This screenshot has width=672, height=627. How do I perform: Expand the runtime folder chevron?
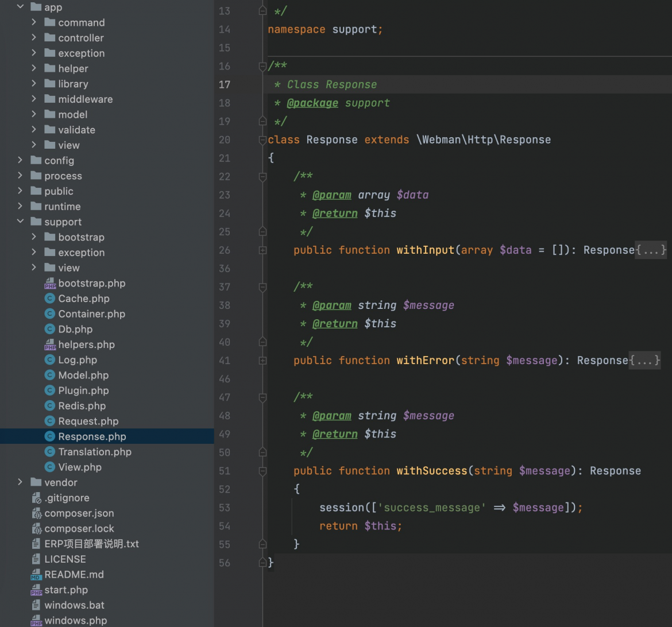(x=20, y=206)
